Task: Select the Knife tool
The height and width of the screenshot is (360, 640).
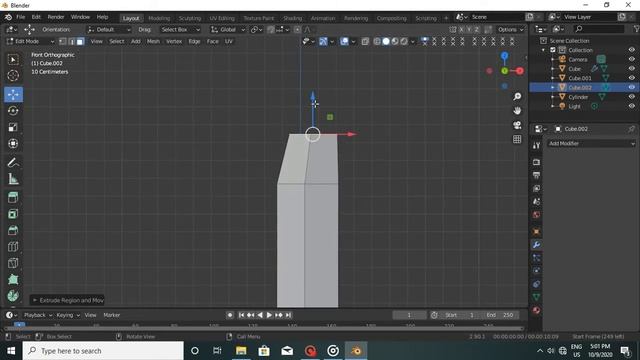Action: coord(13,263)
